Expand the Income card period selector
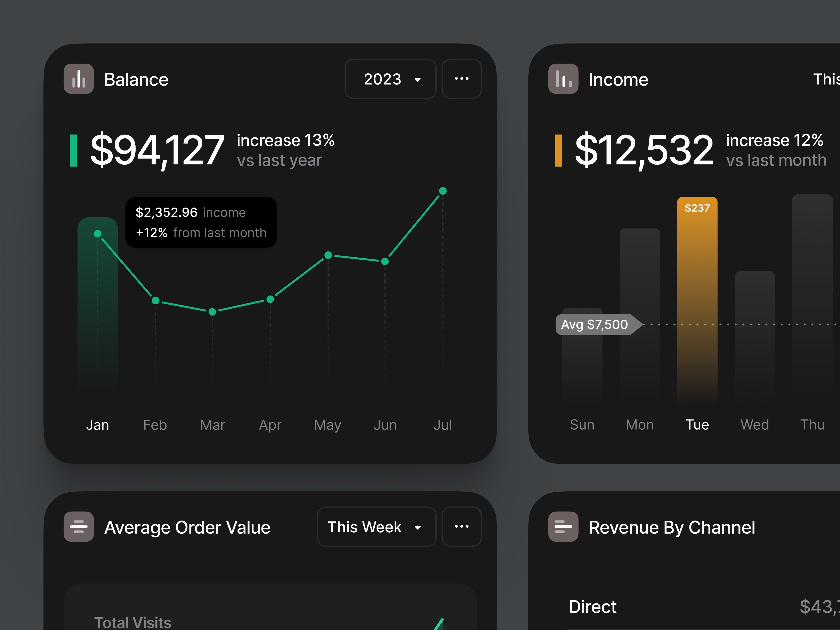840x630 pixels. click(x=828, y=79)
